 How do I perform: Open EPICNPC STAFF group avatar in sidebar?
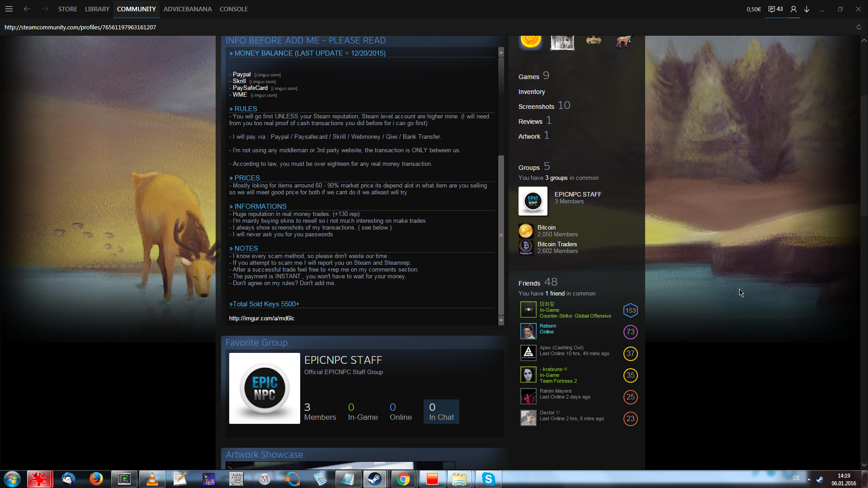(x=533, y=201)
